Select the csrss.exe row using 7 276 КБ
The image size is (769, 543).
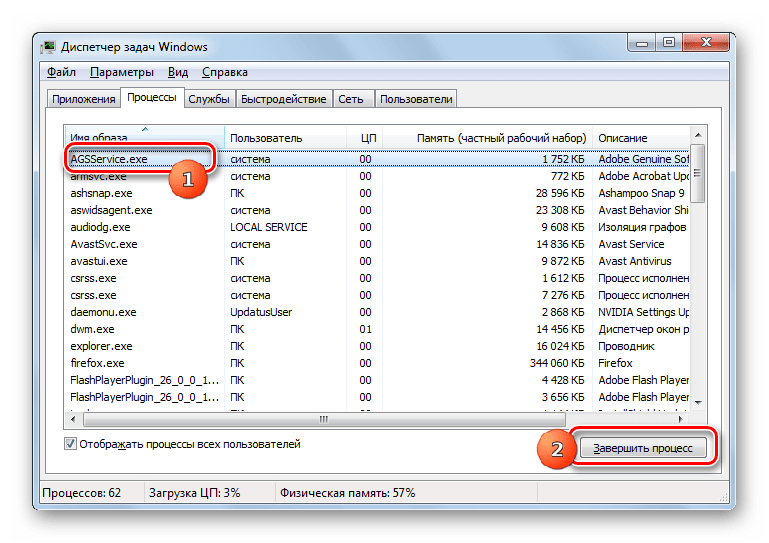(377, 295)
